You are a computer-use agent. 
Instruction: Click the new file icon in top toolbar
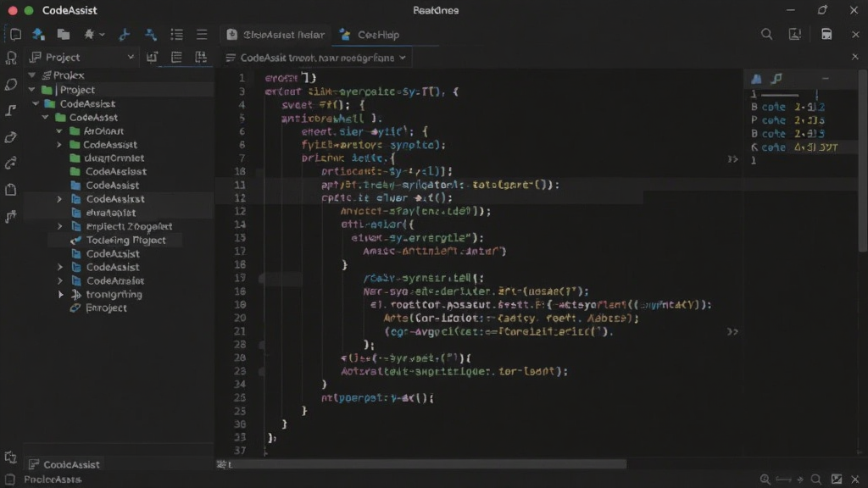(x=15, y=34)
